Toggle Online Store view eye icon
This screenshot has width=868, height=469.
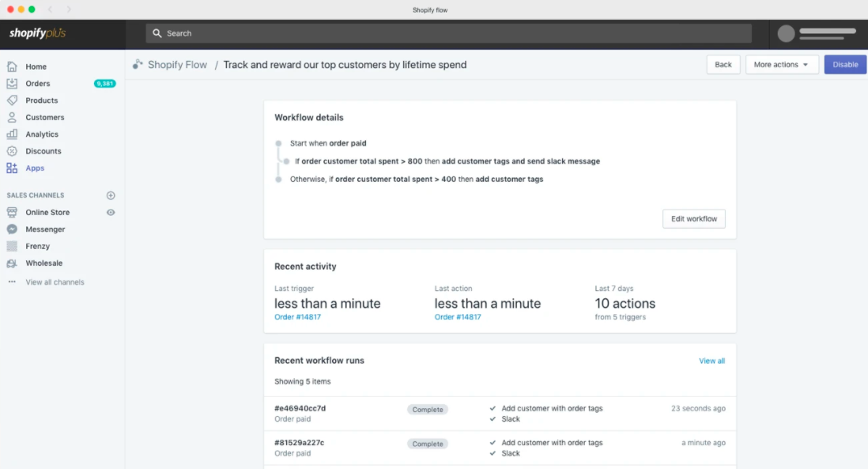(x=111, y=212)
